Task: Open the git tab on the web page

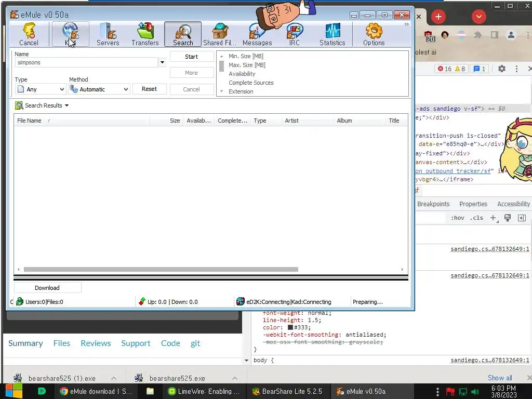Action: (195, 343)
